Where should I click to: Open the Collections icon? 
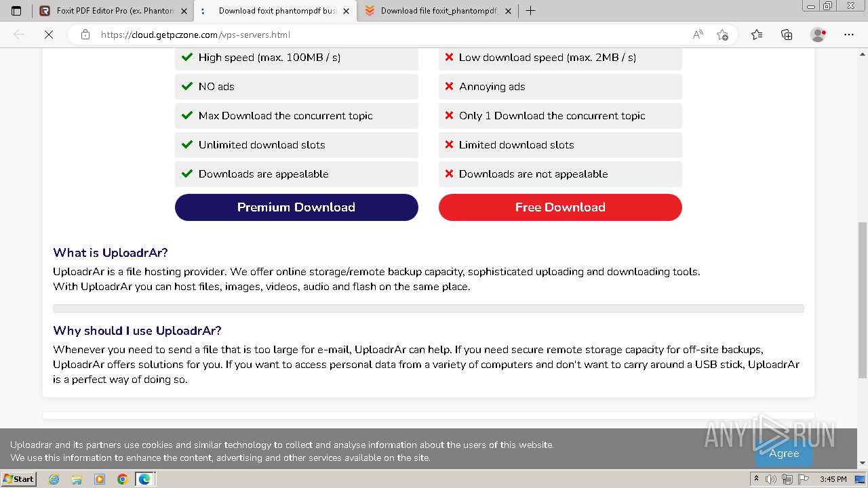click(787, 35)
